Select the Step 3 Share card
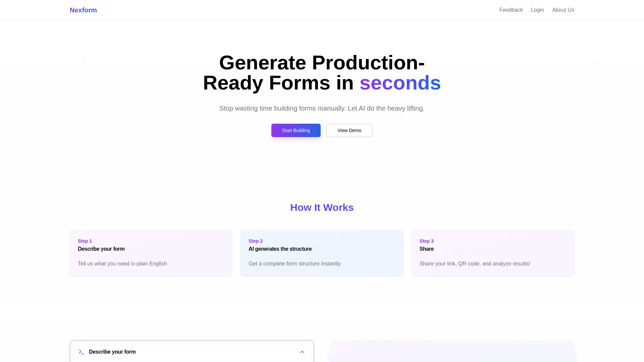 click(492, 252)
